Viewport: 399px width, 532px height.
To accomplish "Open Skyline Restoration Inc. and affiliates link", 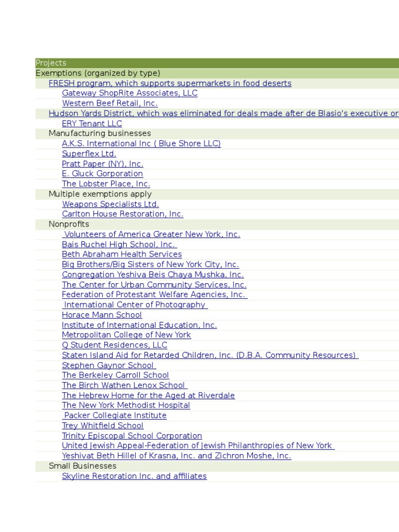I will pos(134,477).
